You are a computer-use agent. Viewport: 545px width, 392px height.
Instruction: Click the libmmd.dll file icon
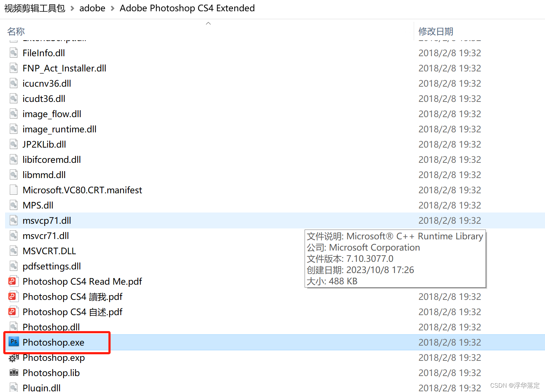pos(13,175)
